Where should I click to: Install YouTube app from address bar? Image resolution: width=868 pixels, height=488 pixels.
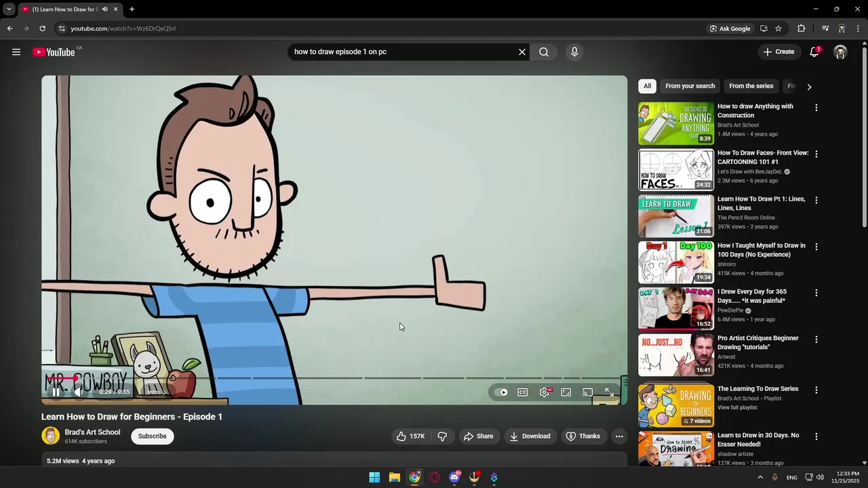[764, 28]
